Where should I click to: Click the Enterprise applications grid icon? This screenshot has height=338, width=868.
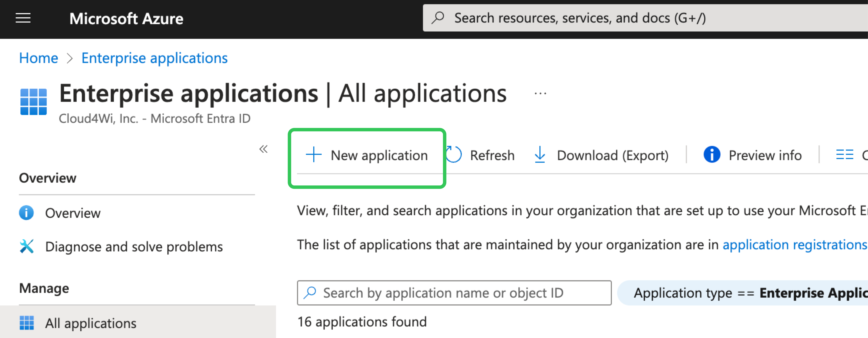click(x=33, y=102)
